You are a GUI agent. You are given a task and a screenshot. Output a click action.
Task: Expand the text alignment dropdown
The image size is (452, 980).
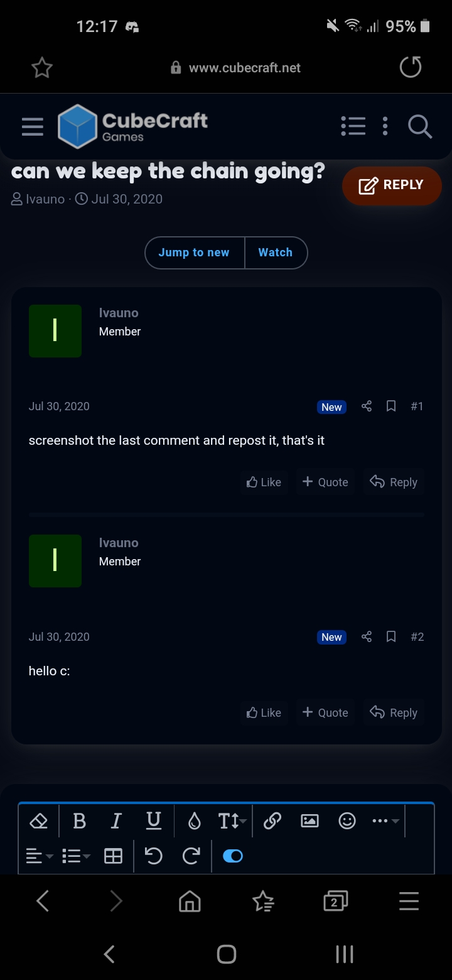[40, 856]
